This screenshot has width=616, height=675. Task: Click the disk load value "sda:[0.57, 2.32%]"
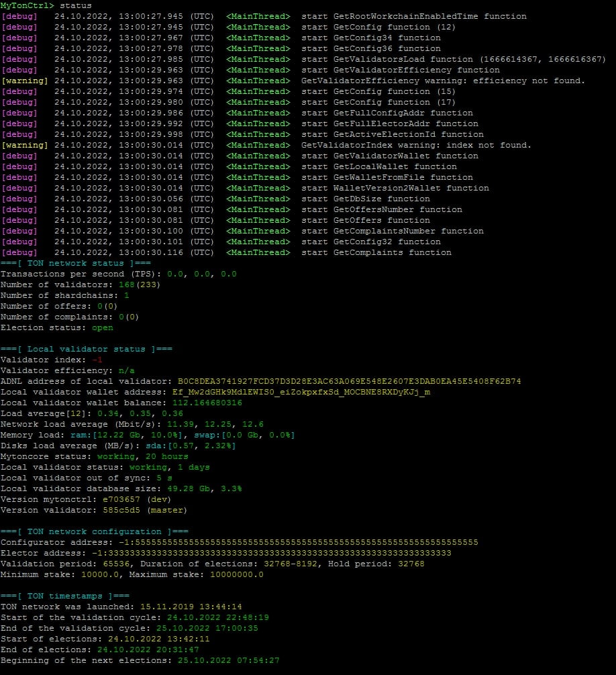click(191, 446)
